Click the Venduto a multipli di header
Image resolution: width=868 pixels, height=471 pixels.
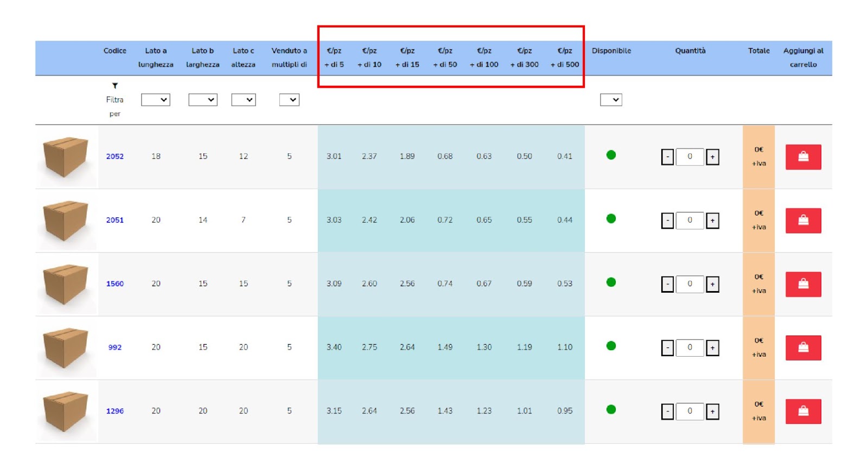point(289,57)
